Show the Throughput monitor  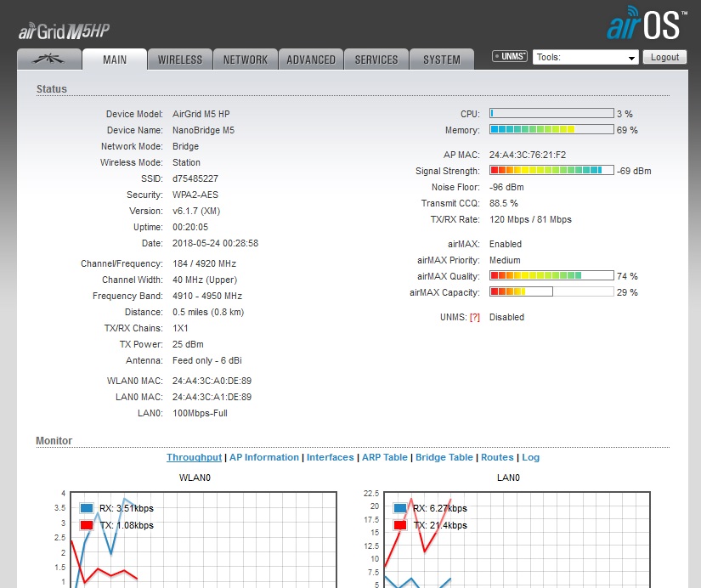point(194,457)
